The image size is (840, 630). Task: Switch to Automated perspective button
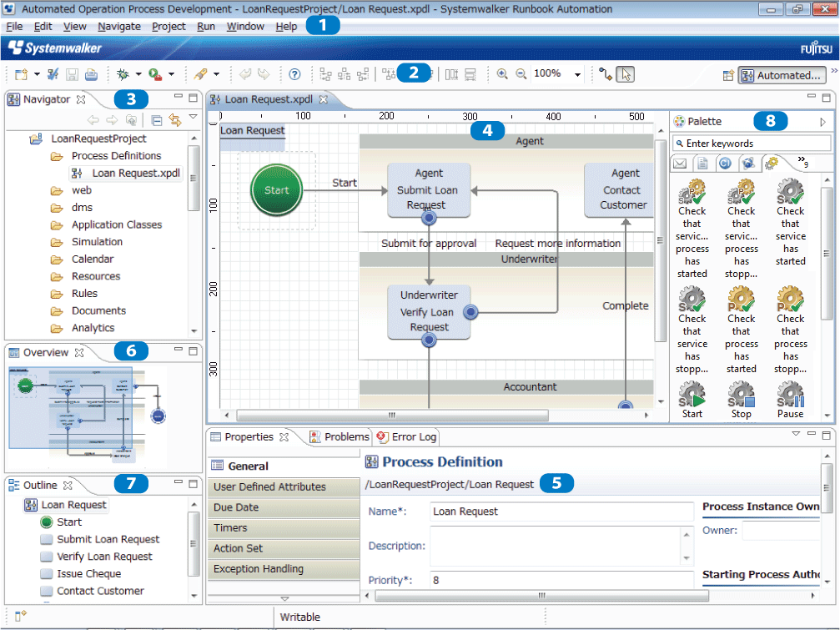[782, 76]
